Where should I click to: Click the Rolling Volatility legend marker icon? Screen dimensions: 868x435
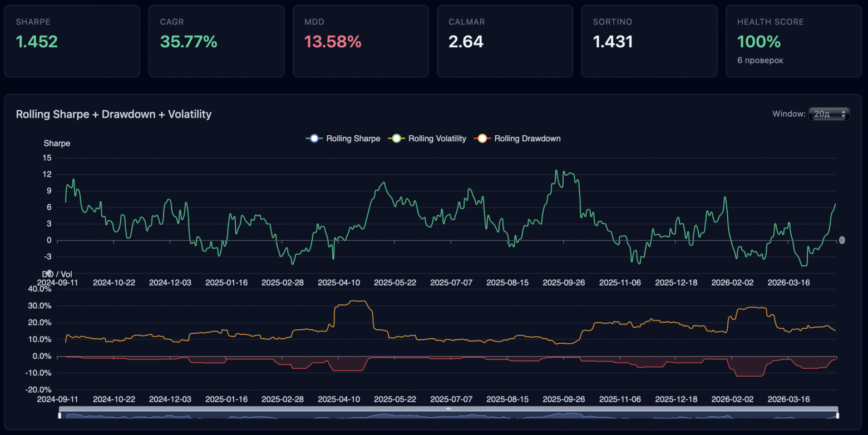[396, 139]
